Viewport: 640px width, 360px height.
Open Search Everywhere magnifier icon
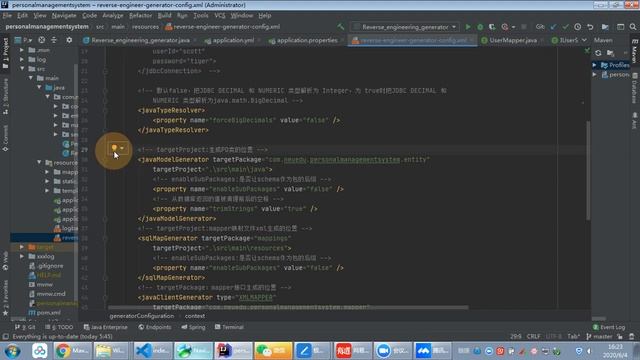pos(633,27)
